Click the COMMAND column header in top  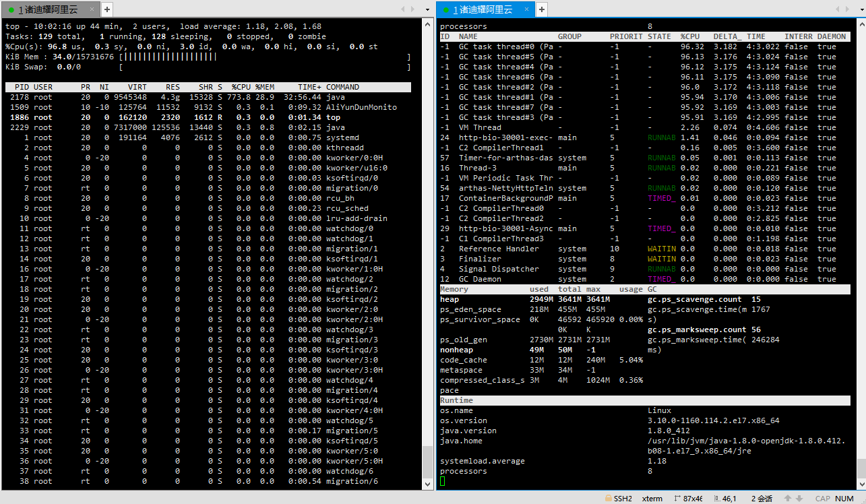[342, 87]
